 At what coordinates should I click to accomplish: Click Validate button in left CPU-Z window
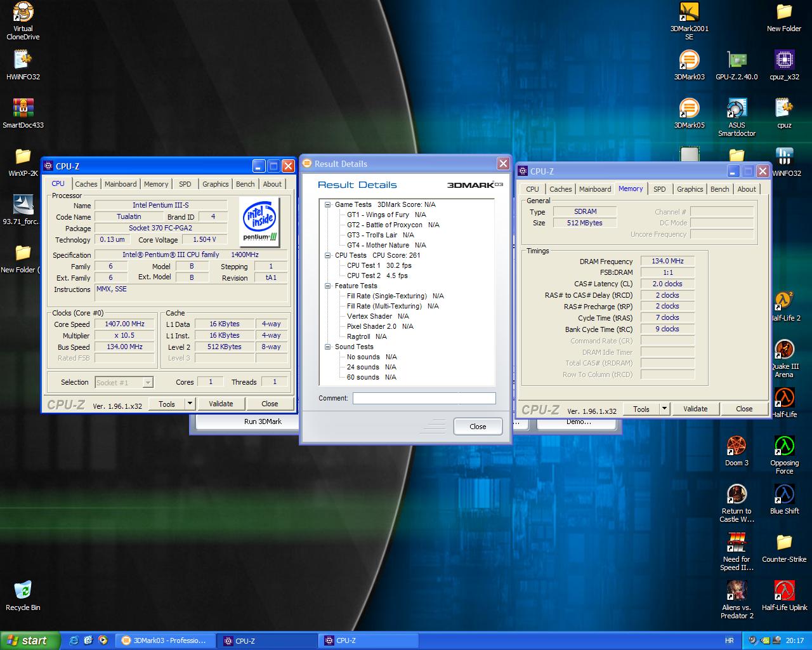tap(221, 404)
